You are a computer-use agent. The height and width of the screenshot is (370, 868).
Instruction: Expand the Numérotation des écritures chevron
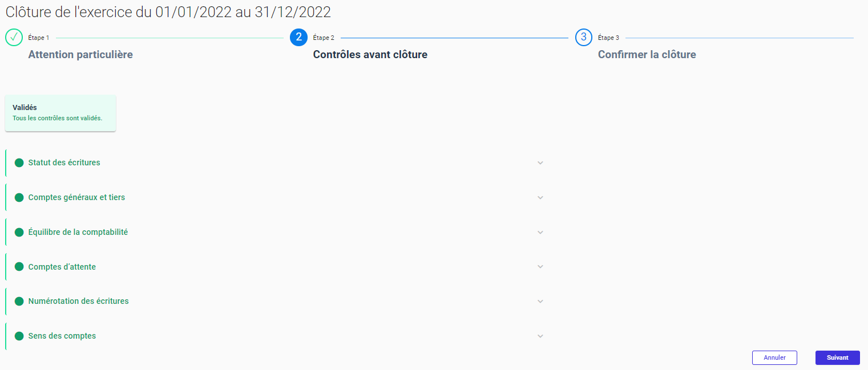[540, 302]
